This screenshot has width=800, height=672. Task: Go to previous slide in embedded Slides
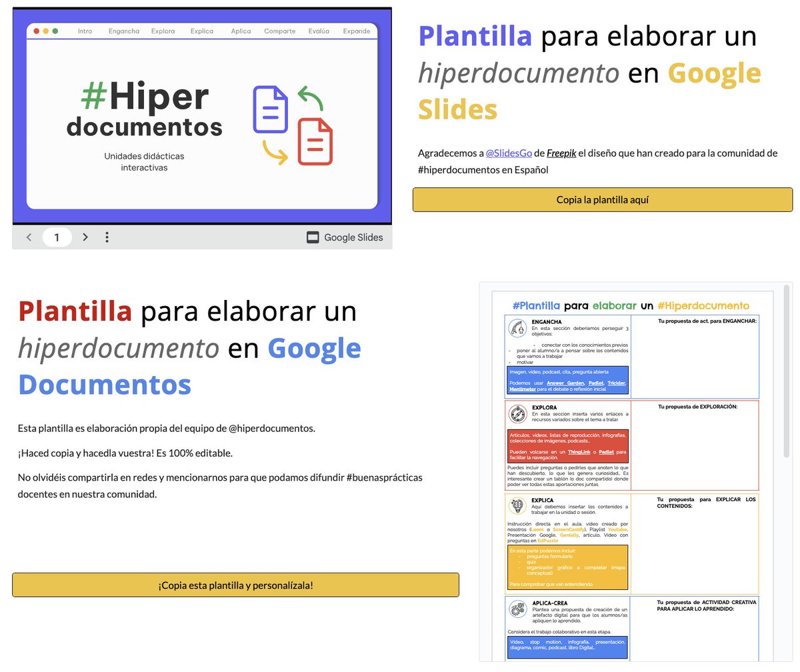coord(29,237)
